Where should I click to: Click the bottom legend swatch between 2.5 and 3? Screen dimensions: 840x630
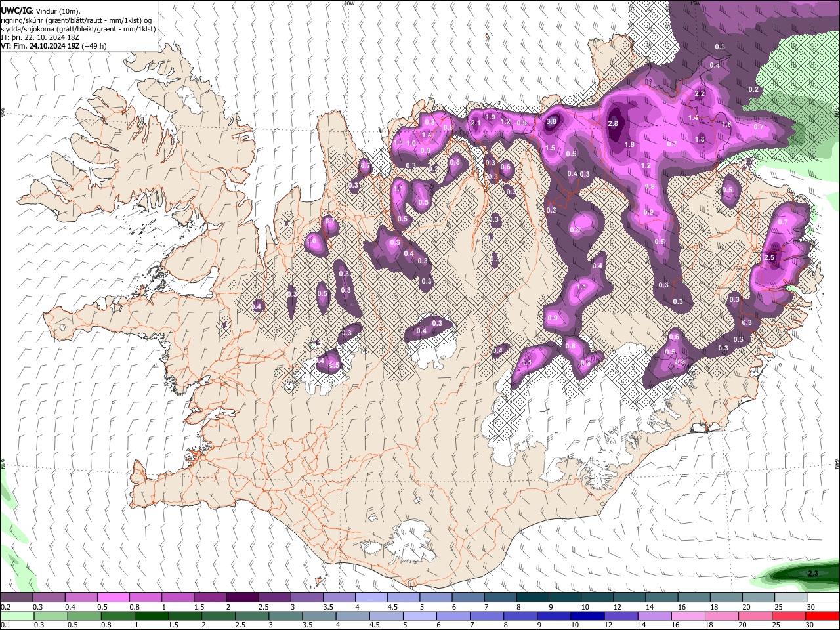pyautogui.click(x=251, y=616)
